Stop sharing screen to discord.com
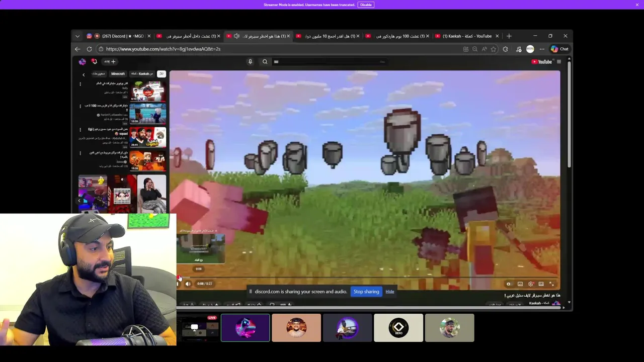Screen dimensions: 644x362 366,292
